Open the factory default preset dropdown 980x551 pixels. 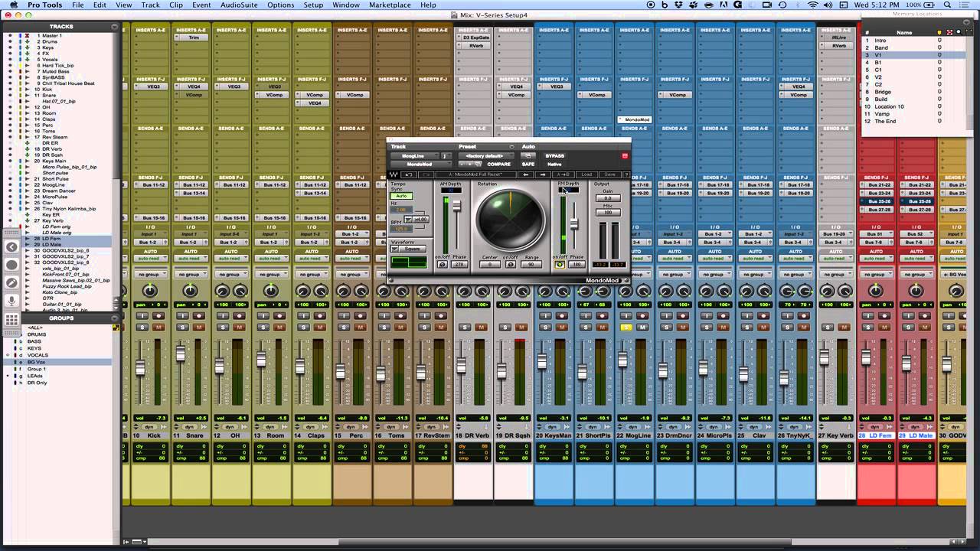click(x=486, y=156)
